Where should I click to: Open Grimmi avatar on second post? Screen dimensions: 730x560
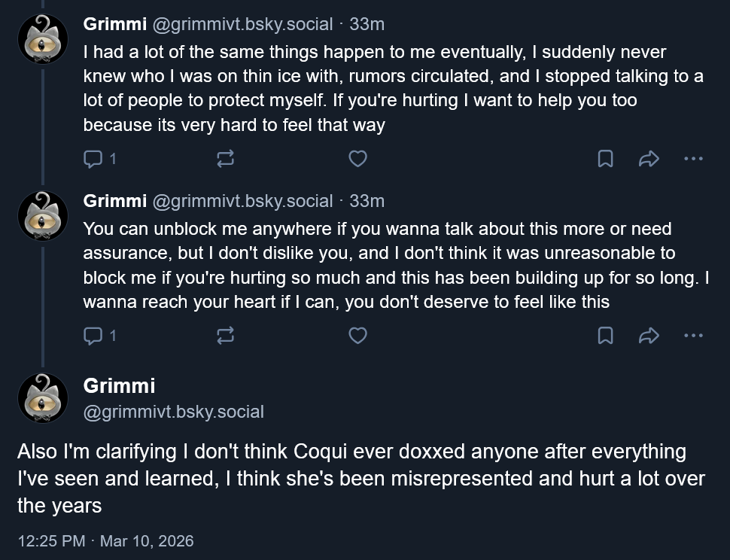coord(43,216)
